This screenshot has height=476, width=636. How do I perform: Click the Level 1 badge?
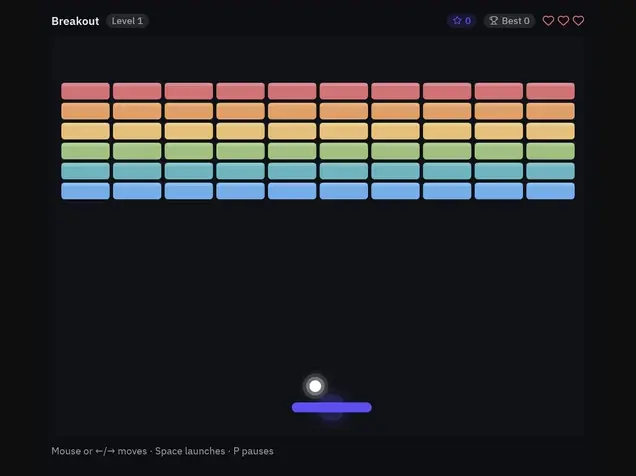(x=127, y=21)
